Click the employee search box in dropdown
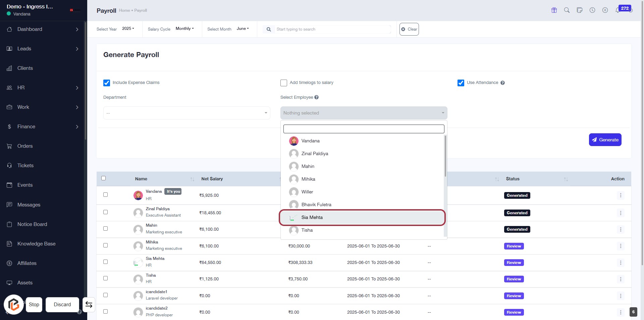This screenshot has height=320, width=644. coord(364,129)
